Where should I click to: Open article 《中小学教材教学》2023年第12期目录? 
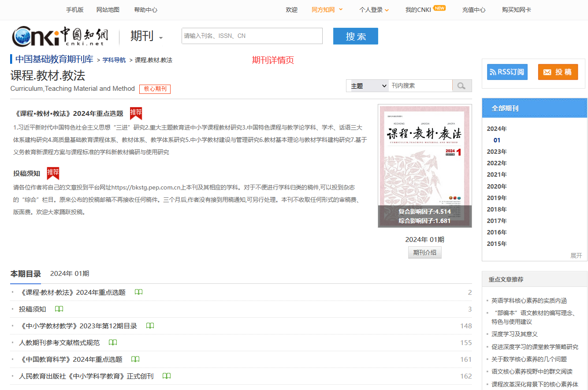[78, 326]
